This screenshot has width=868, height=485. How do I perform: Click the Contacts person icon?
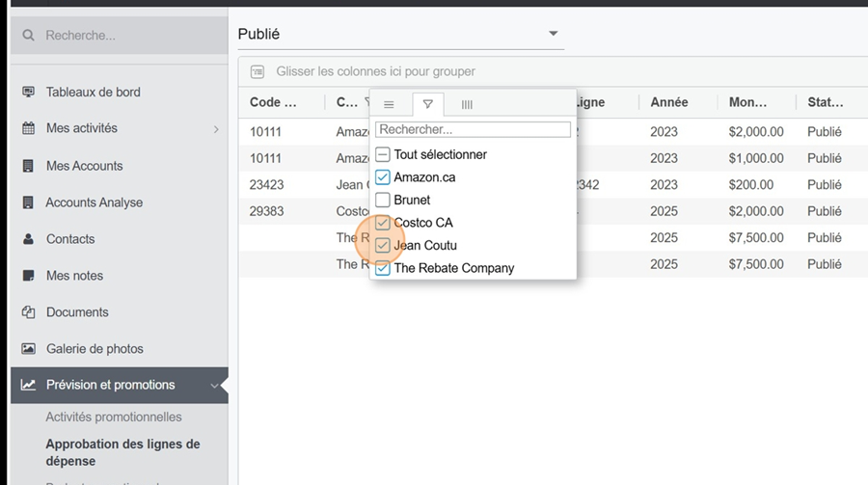click(28, 239)
